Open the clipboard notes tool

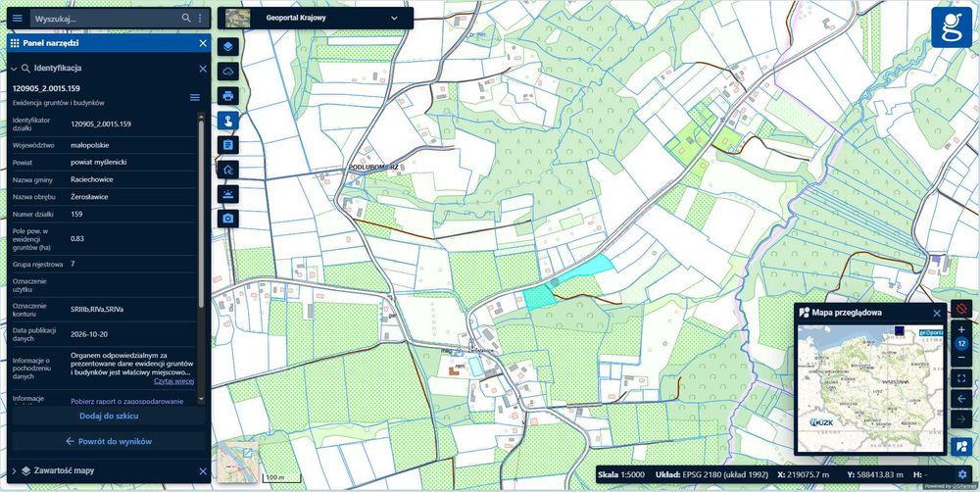pyautogui.click(x=228, y=144)
